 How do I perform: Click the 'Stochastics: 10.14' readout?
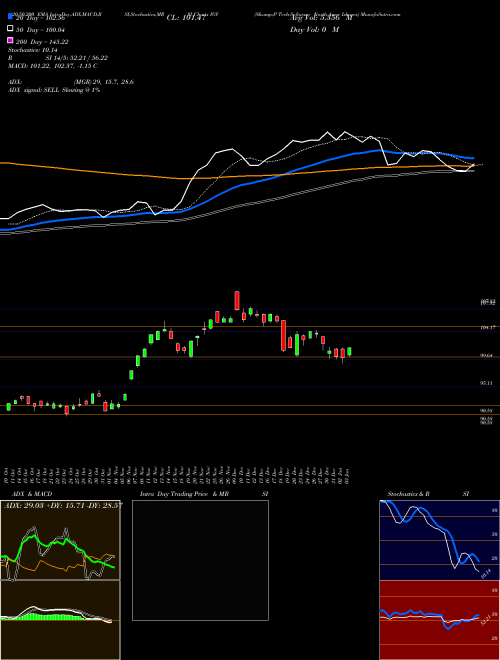pos(33,50)
